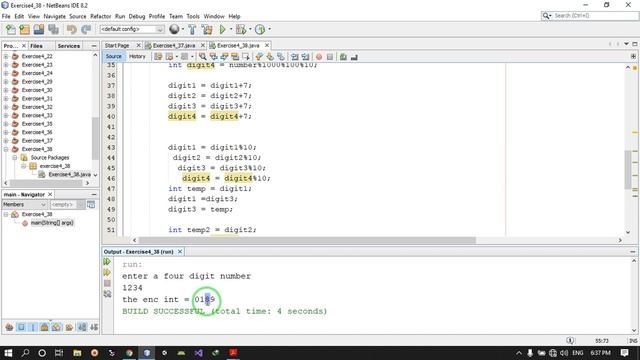Click the Redo toolbar icon
Viewport: 640px width, 360px height.
pos(86,29)
